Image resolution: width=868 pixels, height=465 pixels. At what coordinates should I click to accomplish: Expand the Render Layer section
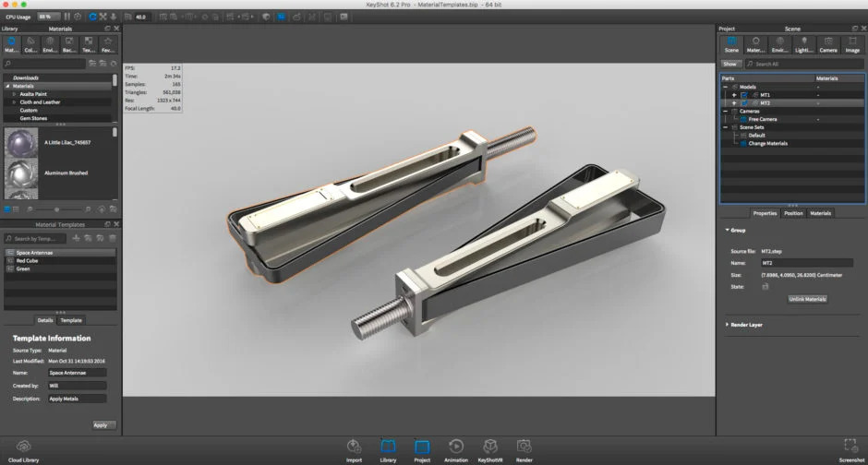point(727,325)
